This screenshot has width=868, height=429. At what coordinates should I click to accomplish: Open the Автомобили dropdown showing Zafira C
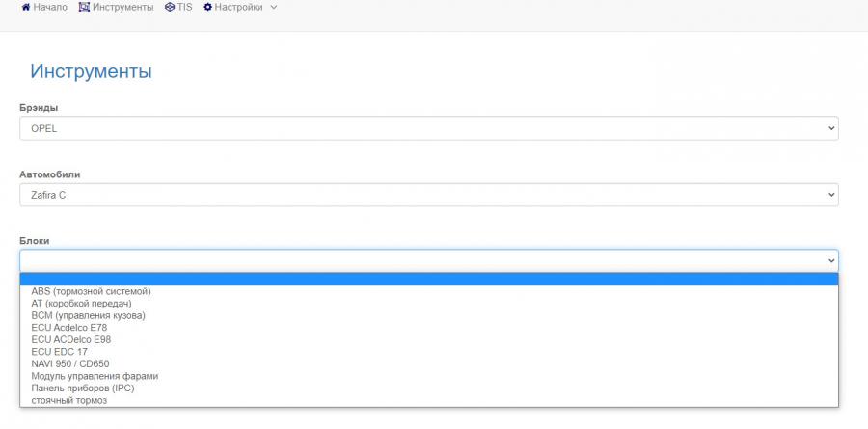pyautogui.click(x=429, y=195)
